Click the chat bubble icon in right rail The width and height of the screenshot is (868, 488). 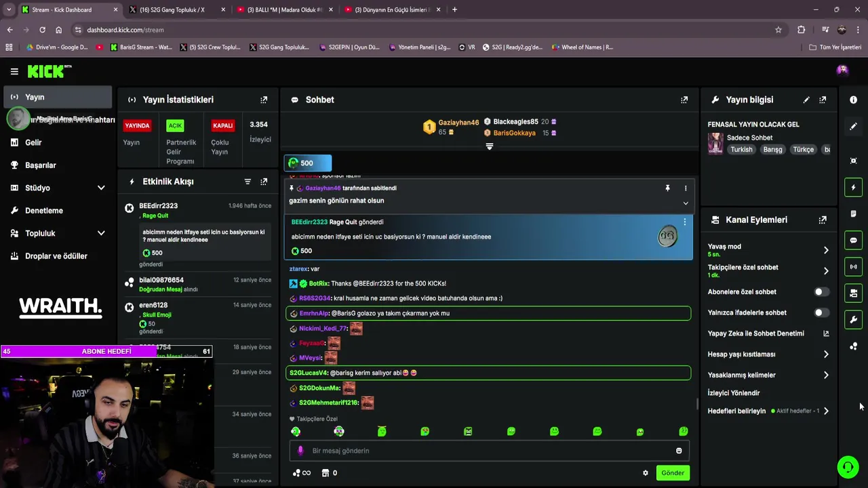coord(853,240)
